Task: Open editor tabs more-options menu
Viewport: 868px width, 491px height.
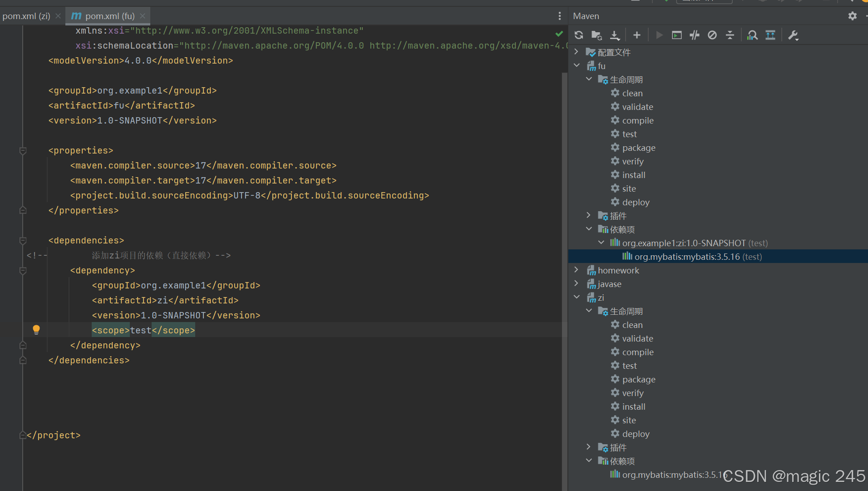Action: click(559, 16)
